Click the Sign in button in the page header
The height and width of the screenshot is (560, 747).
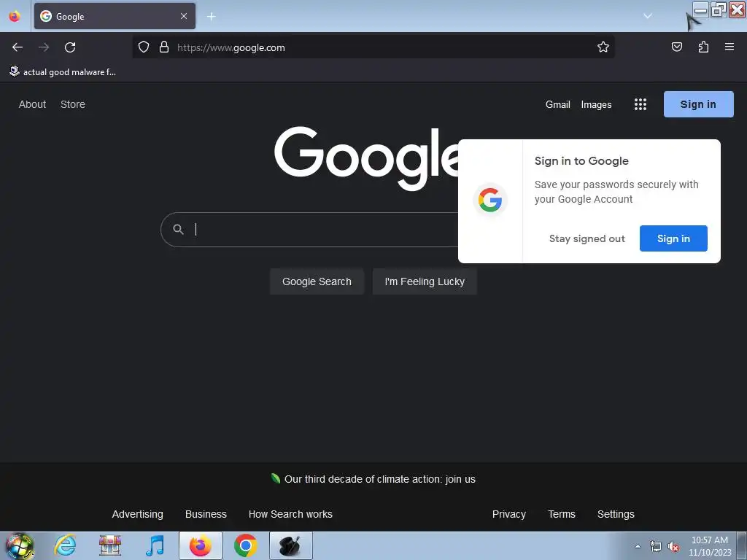(698, 104)
